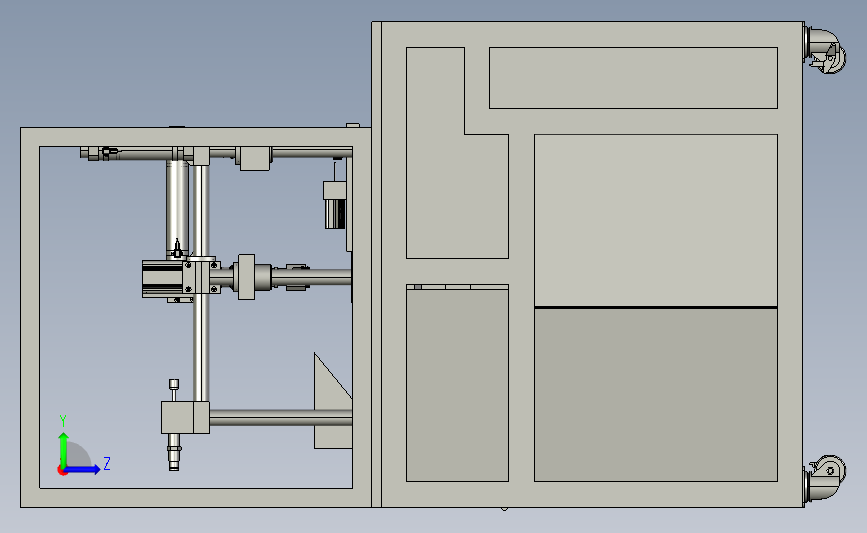The height and width of the screenshot is (533, 867).
Task: Click the green Y axis arrow of the triad
Action: click(x=64, y=449)
